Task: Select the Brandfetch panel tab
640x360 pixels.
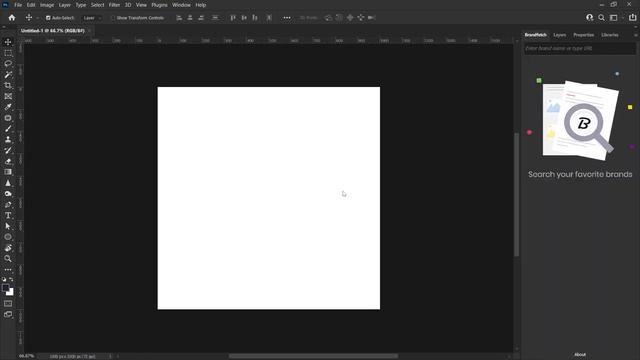Action: coord(536,35)
